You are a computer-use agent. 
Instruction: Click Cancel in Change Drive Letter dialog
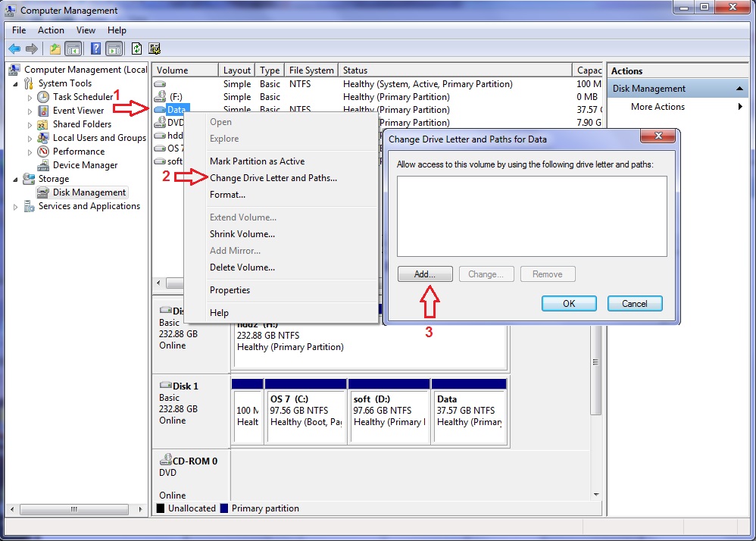point(635,303)
